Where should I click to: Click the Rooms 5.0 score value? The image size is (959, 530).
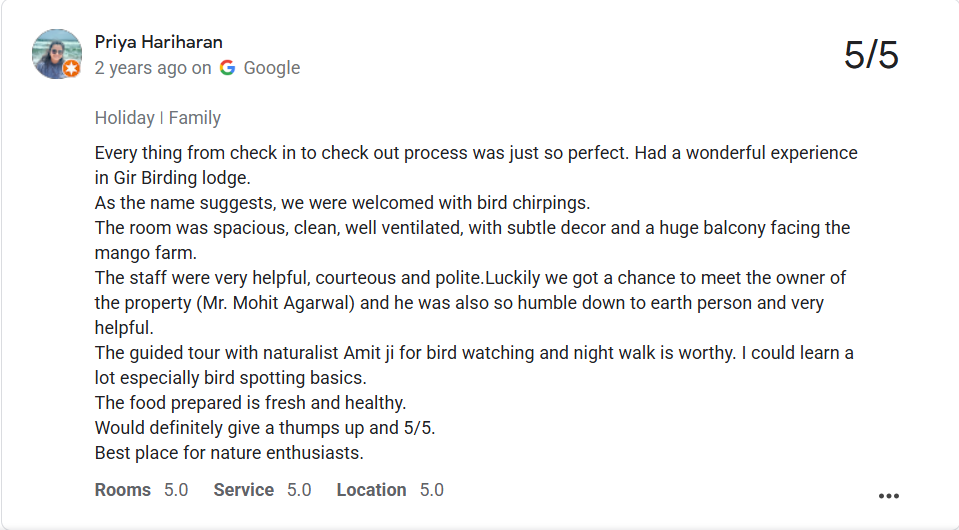point(176,490)
